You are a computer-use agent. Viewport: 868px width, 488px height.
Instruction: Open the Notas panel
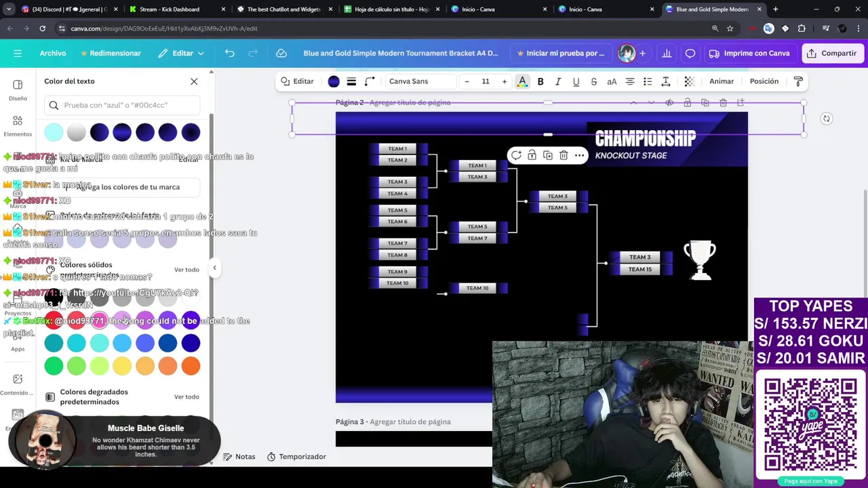239,457
